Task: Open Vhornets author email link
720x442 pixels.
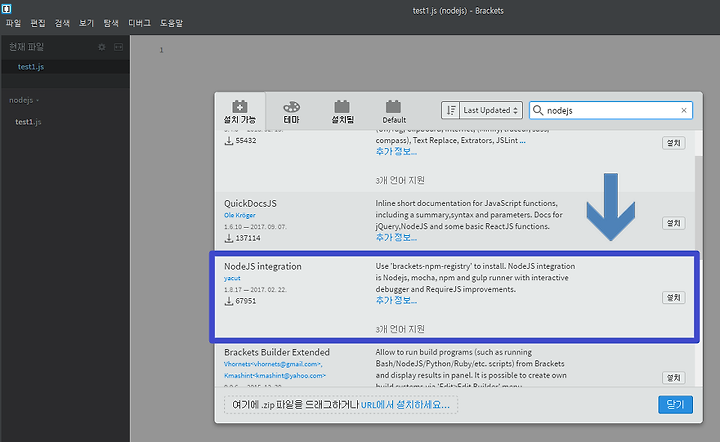Action: (273, 364)
